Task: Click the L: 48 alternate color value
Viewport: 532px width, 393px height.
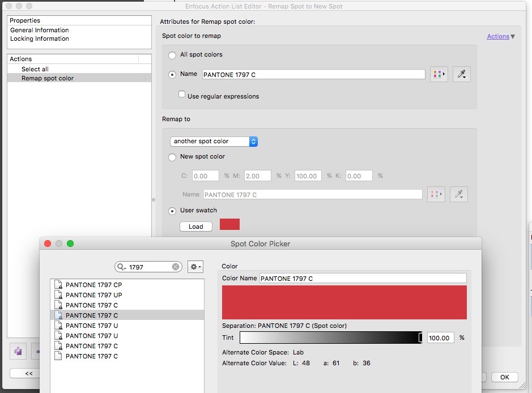Action: point(301,363)
